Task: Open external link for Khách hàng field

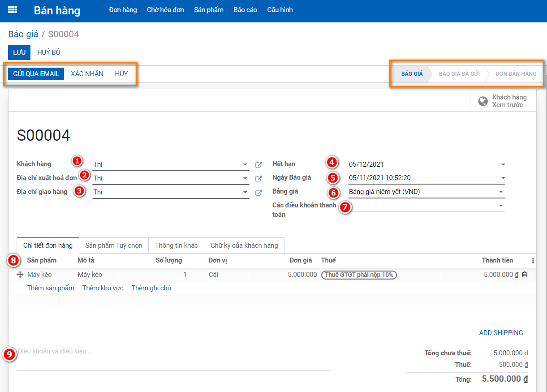Action: [258, 164]
